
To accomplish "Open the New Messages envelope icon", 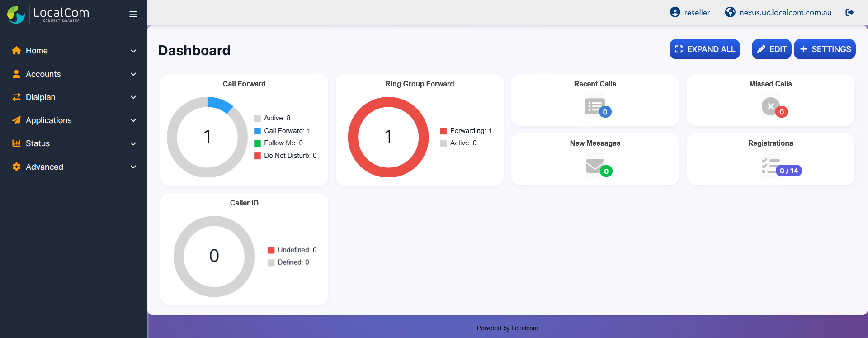I will coord(595,166).
